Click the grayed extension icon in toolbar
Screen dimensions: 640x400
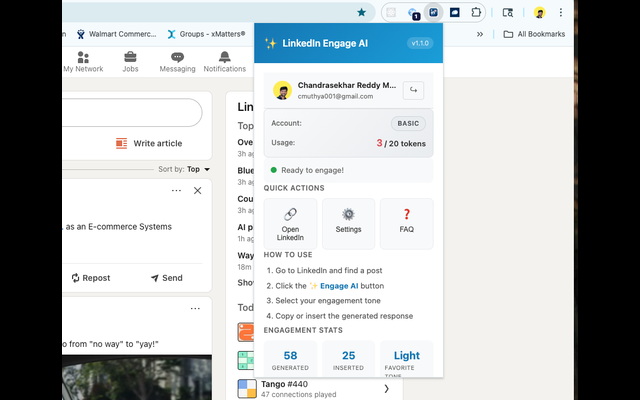[391, 13]
